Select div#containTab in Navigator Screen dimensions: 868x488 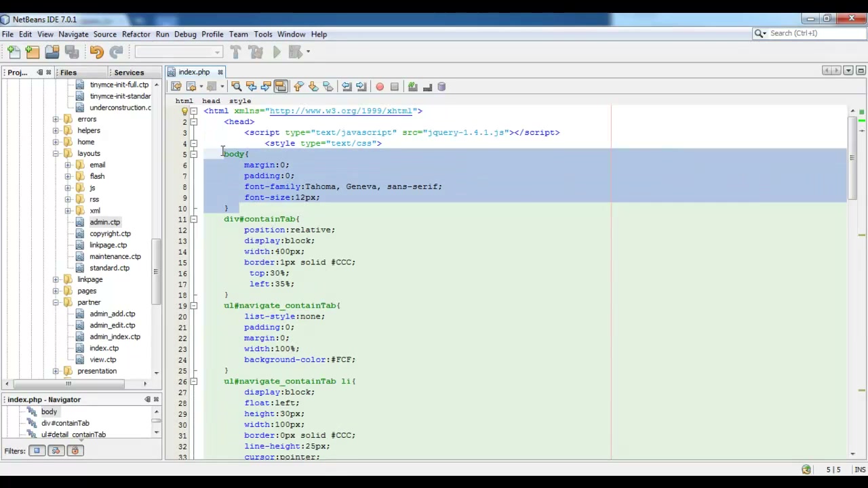(65, 424)
